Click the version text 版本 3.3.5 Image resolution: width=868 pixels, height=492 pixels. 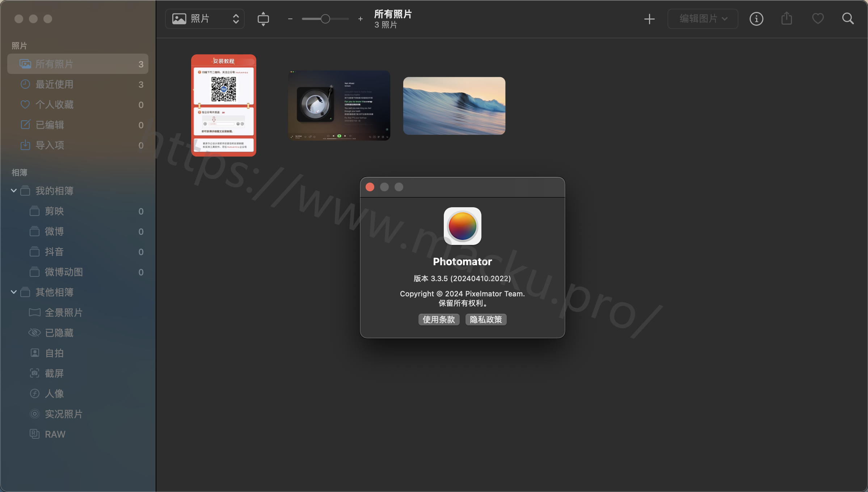(462, 279)
